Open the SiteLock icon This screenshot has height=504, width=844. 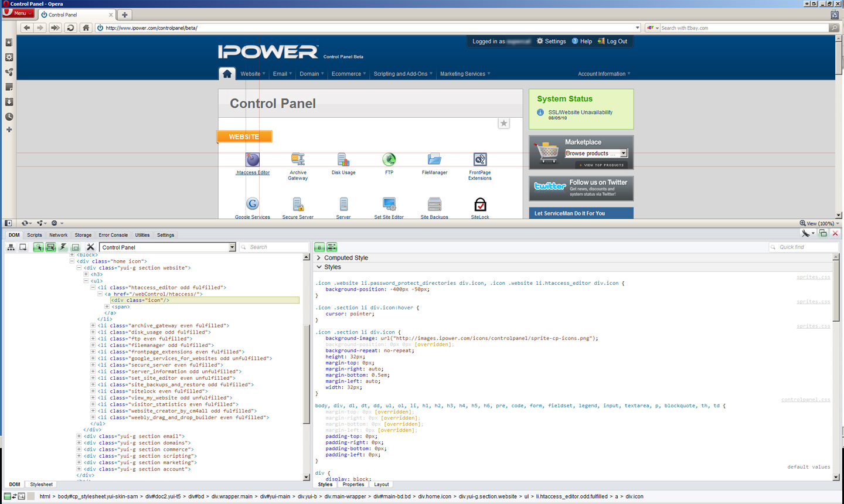coord(480,204)
